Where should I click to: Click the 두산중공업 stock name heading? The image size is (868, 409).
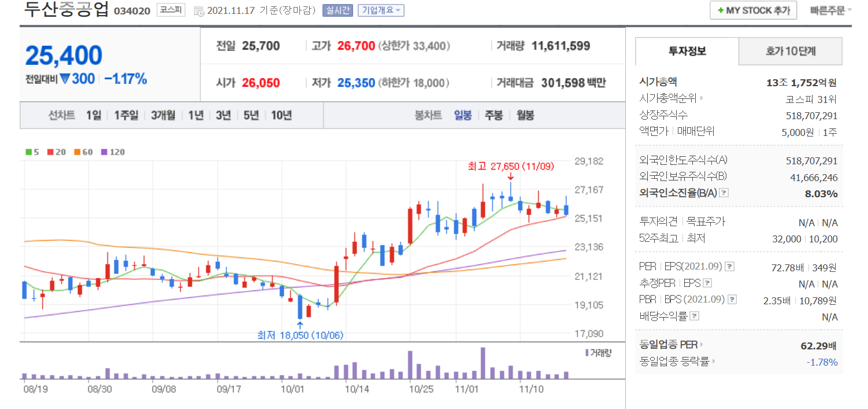tap(67, 10)
